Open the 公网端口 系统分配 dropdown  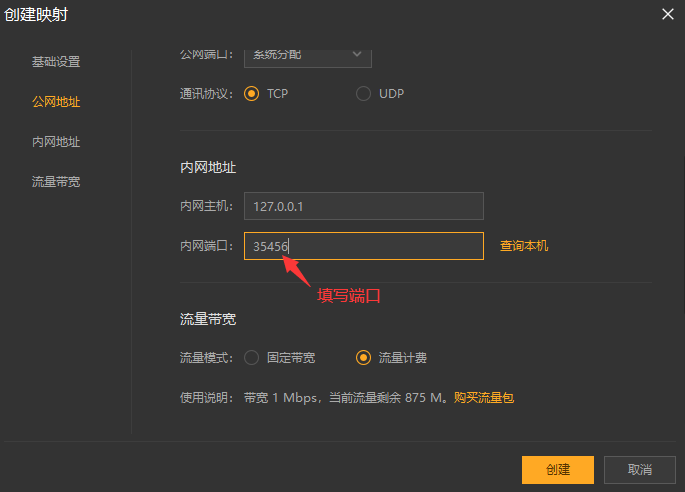(308, 58)
